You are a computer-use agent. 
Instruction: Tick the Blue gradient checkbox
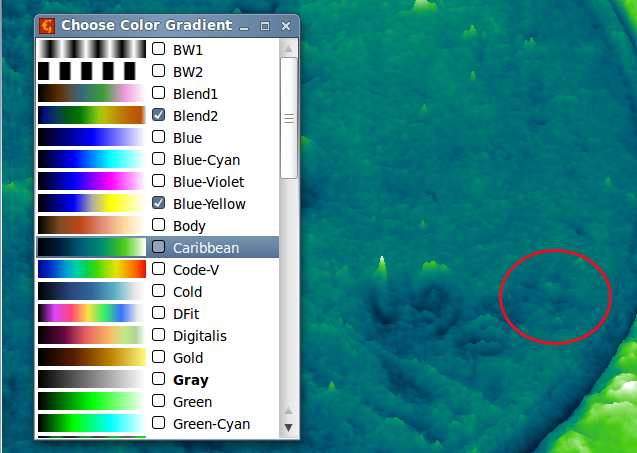pyautogui.click(x=158, y=137)
